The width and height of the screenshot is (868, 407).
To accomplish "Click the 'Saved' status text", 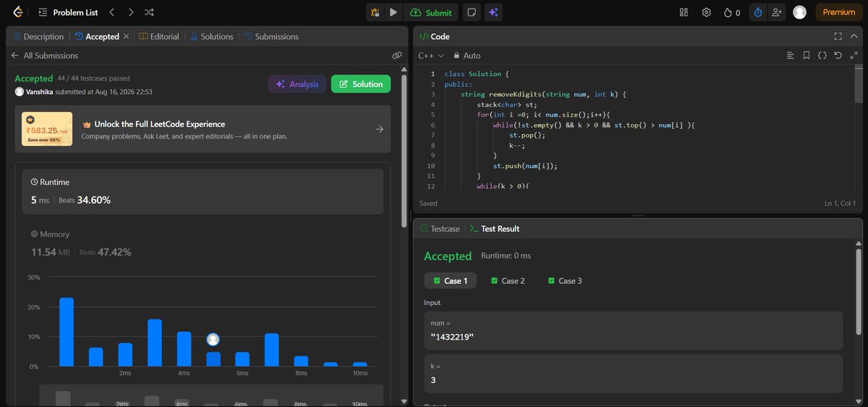I will pos(428,204).
